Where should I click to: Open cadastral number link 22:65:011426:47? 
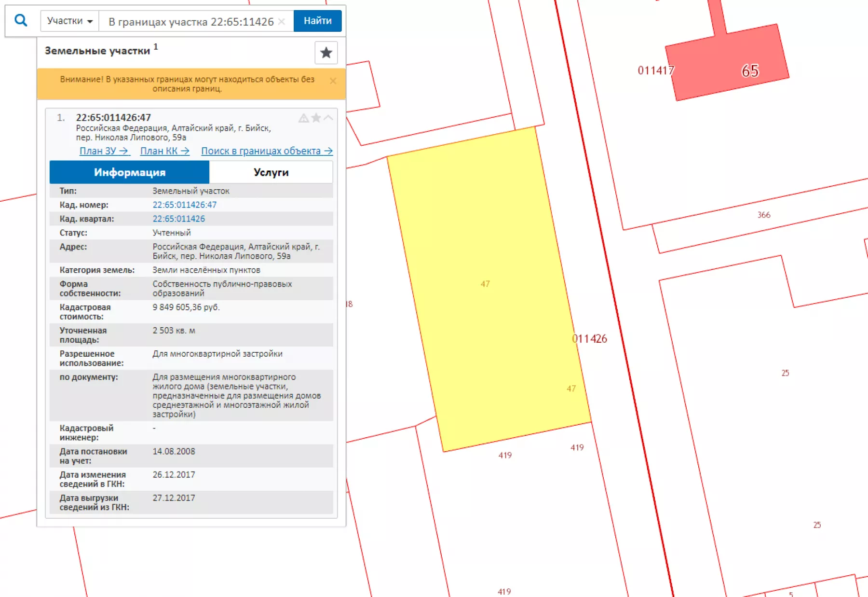[184, 205]
